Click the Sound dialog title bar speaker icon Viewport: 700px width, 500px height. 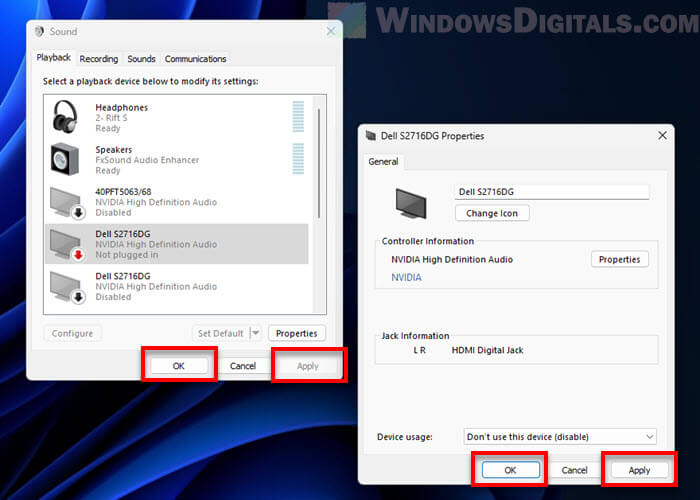39,31
